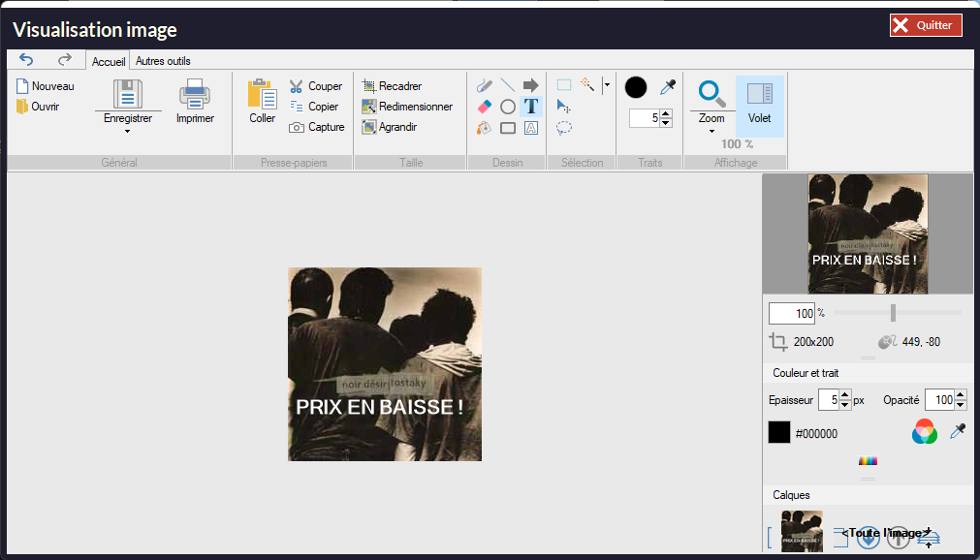Pick the paint bucket fill tool
This screenshot has height=560, width=980.
coord(485,128)
